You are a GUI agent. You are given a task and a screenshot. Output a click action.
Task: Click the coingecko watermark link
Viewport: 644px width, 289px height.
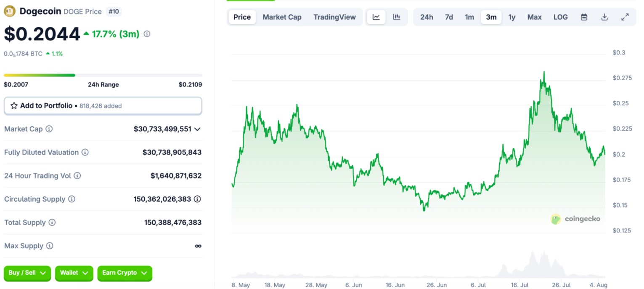(575, 219)
